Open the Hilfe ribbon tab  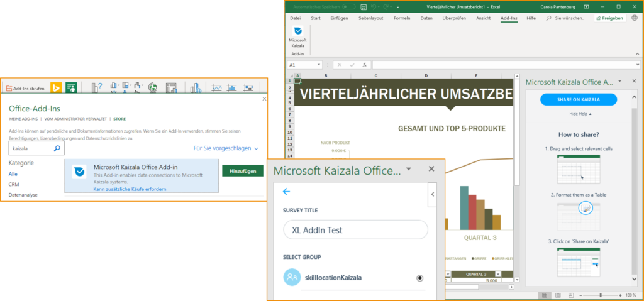pos(531,18)
